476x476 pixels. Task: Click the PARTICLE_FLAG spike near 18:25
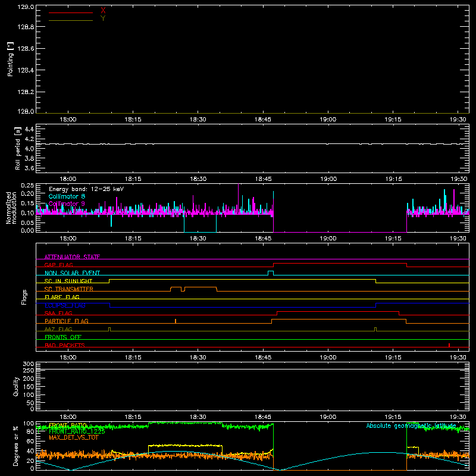(x=176, y=321)
